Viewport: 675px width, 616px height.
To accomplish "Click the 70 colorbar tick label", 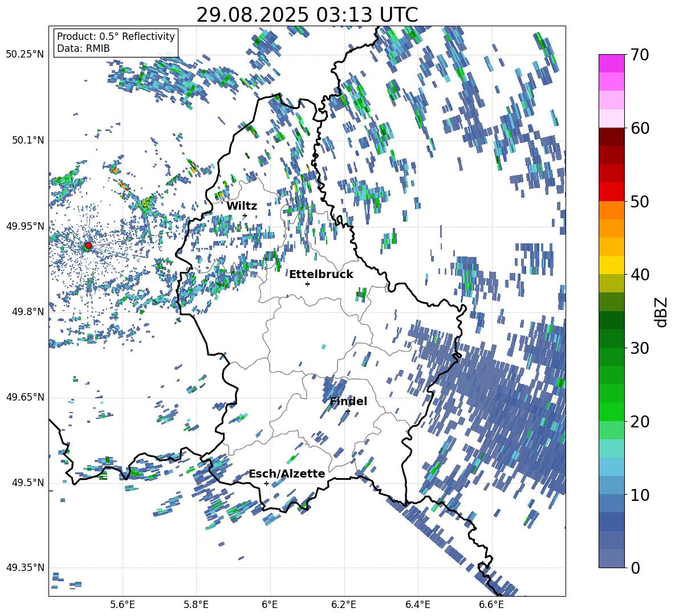I will (640, 55).
